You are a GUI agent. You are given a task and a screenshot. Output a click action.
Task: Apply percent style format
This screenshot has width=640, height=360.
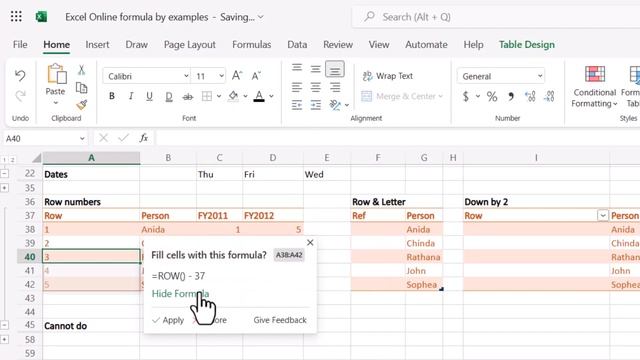pos(492,97)
